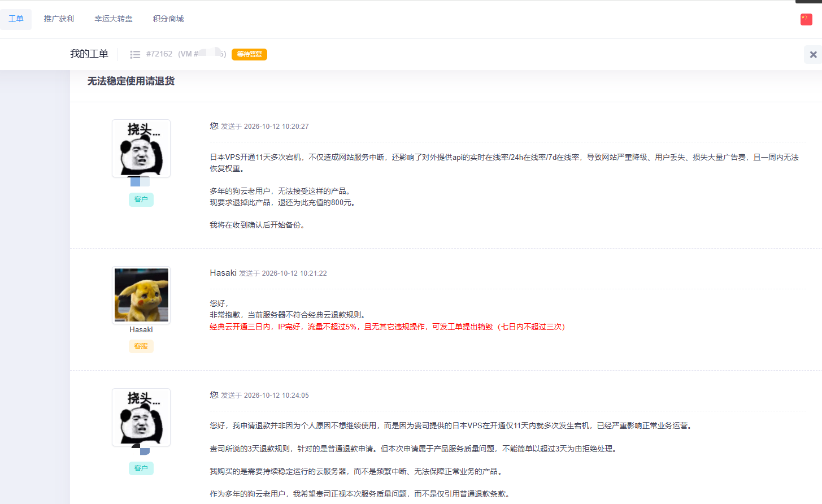Click 客户 badge under first avatar
The image size is (822, 504).
tap(141, 199)
